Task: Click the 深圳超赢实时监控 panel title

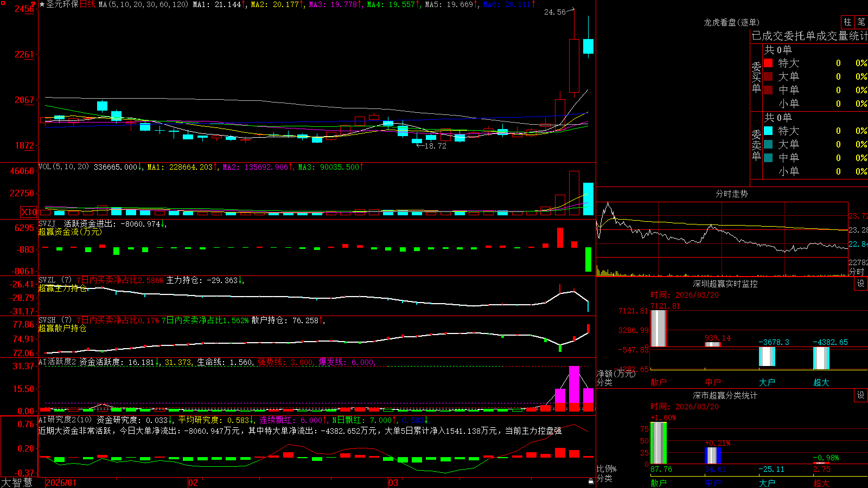Action: (x=725, y=284)
